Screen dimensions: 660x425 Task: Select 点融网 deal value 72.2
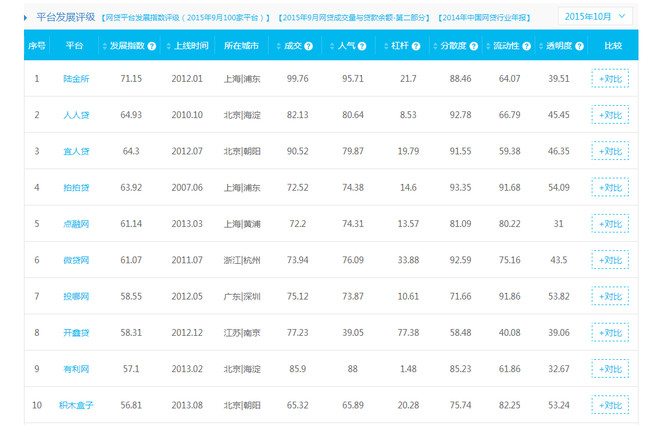click(298, 224)
